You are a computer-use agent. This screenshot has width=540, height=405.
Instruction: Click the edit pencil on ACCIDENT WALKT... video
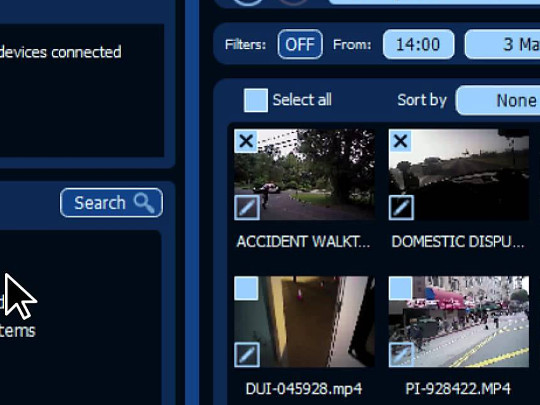click(247, 207)
